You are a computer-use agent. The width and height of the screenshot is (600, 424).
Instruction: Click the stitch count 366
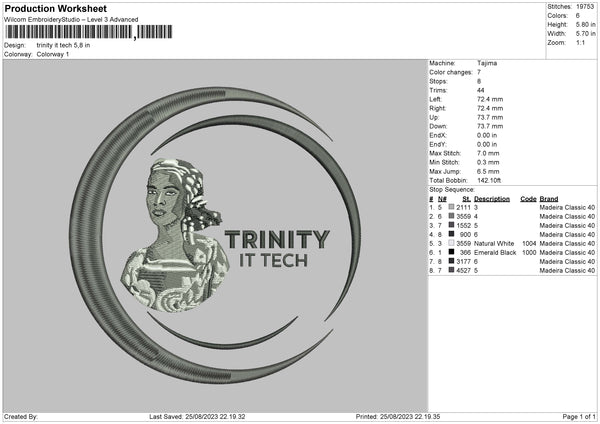[x=465, y=253]
